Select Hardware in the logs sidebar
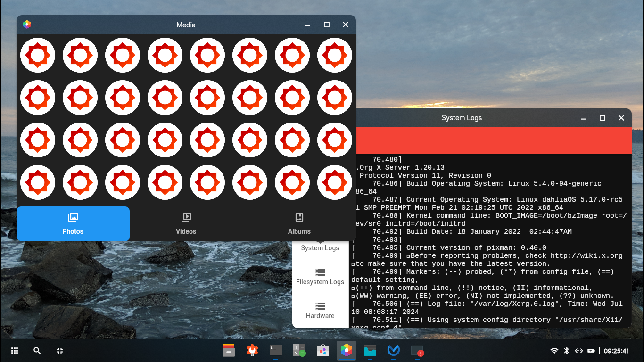644x362 pixels. coord(320,310)
